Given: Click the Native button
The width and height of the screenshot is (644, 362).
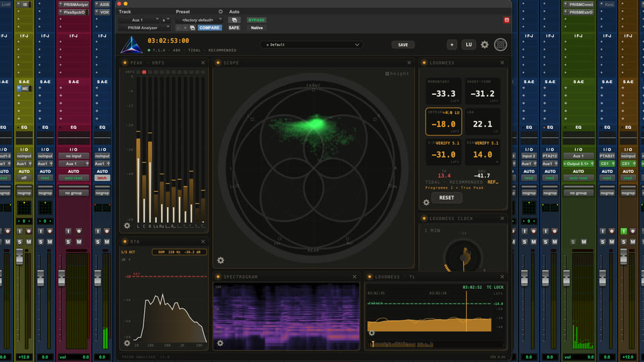Looking at the screenshot, I should coord(257,27).
